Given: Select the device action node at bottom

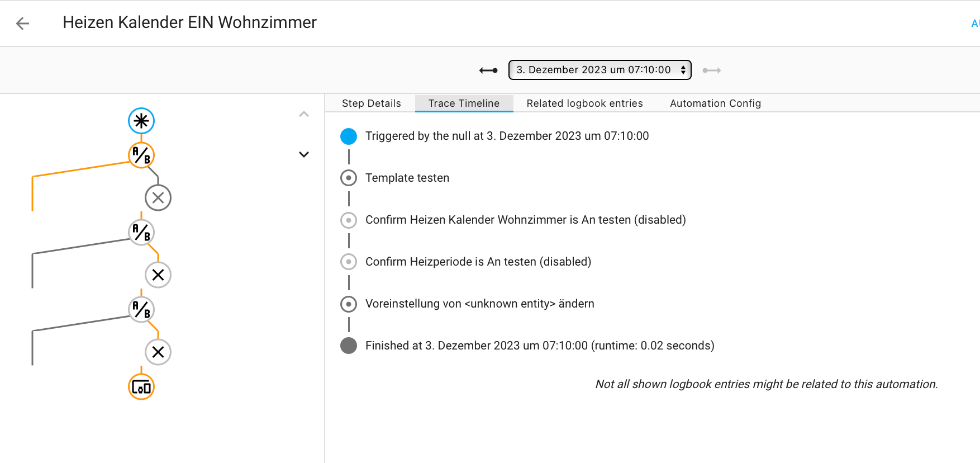Looking at the screenshot, I should click(x=141, y=387).
